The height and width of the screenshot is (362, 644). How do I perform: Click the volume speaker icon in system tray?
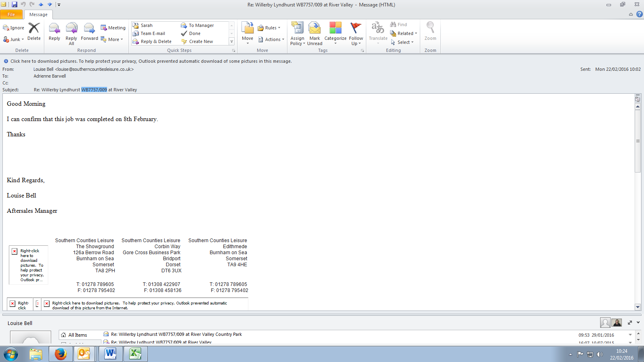(600, 354)
